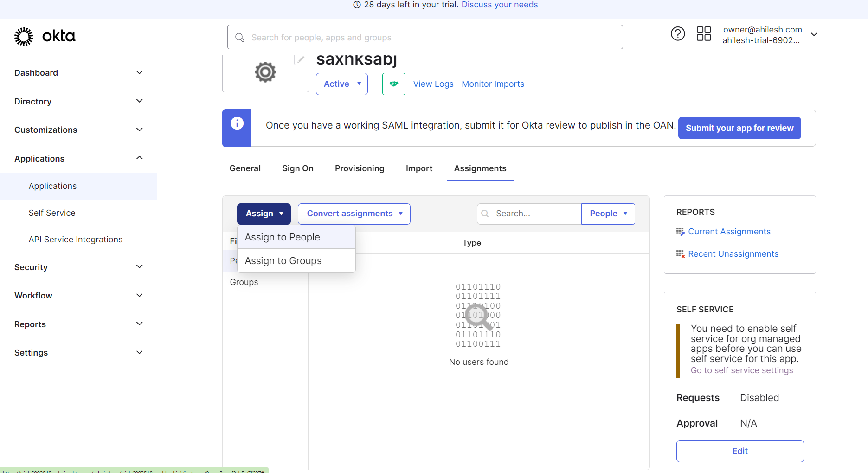Collapse the Applications menu section
This screenshot has width=868, height=473.
(x=78, y=159)
